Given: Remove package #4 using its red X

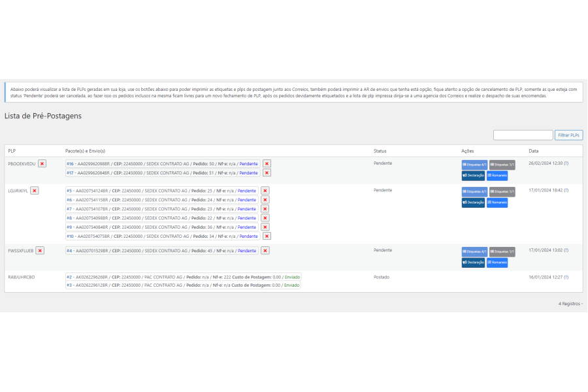Looking at the screenshot, I should [x=265, y=251].
